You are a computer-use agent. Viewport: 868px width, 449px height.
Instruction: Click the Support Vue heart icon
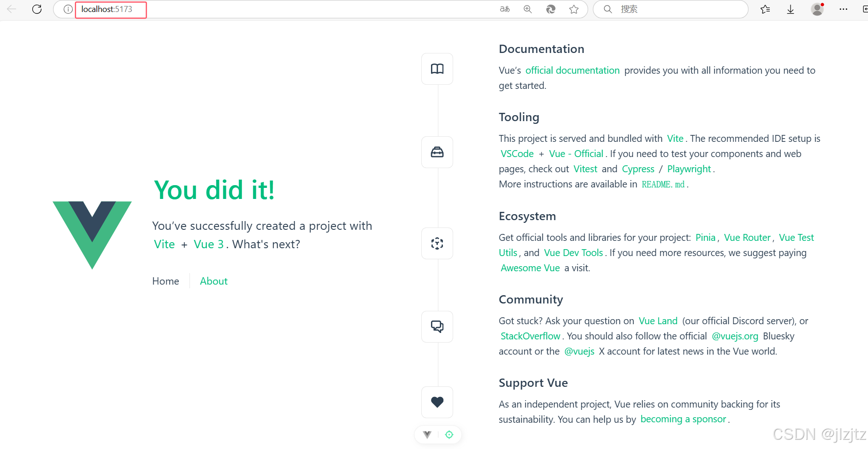[x=437, y=402]
